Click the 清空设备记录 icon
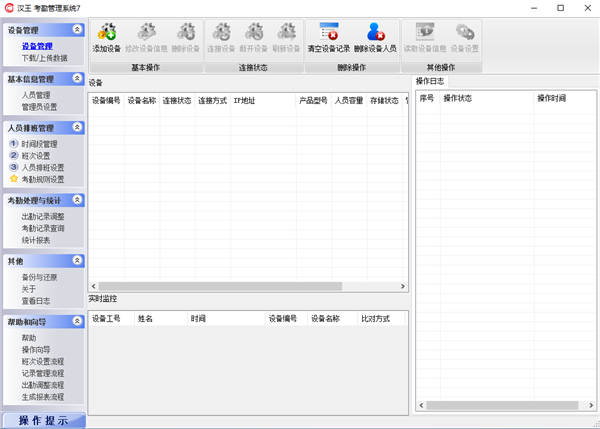This screenshot has width=600, height=429. tap(329, 32)
